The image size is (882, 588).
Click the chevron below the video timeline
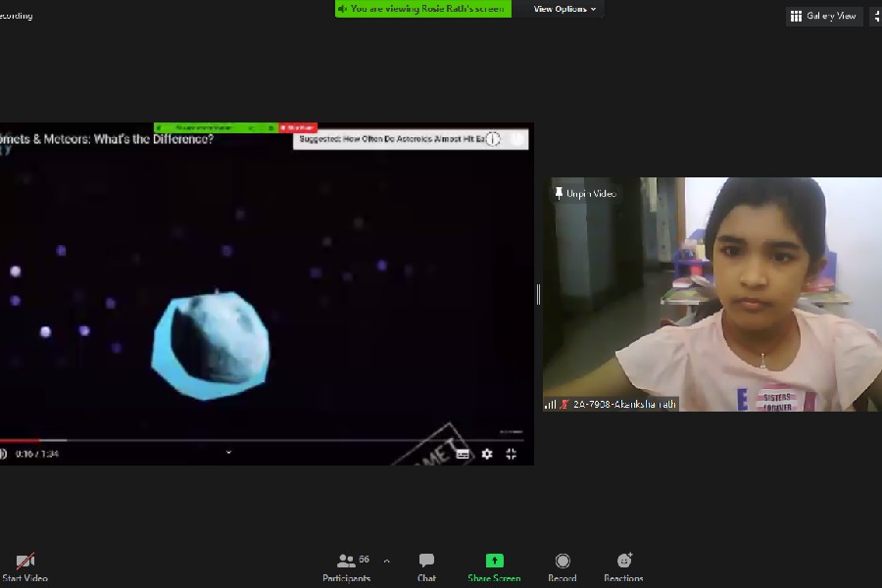tap(228, 453)
